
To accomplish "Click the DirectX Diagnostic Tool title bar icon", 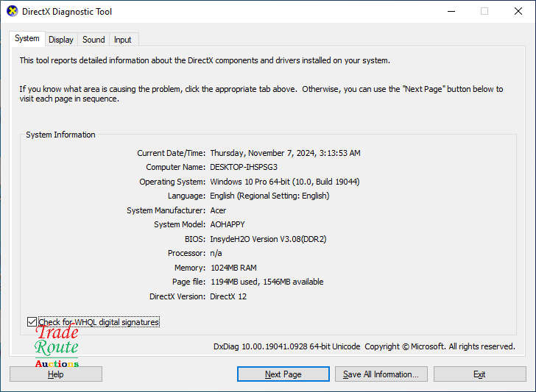I will point(12,12).
